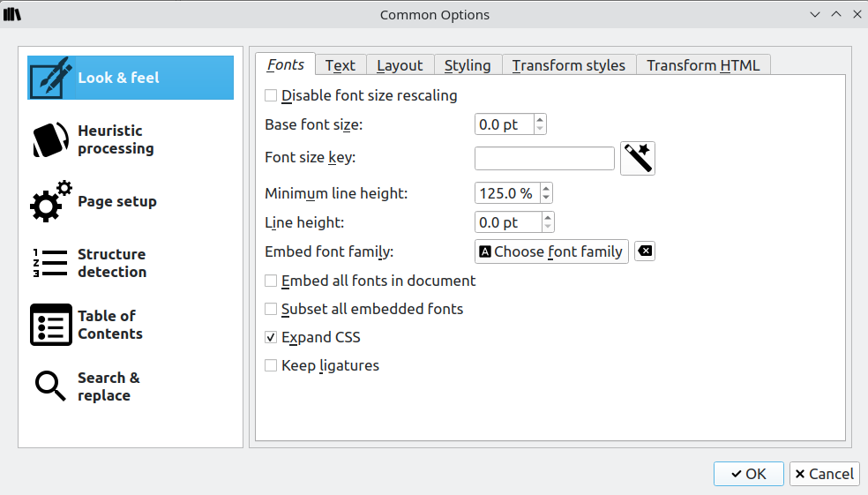Toggle the Expand CSS checkbox
Screen dimensions: 868x495
(272, 337)
